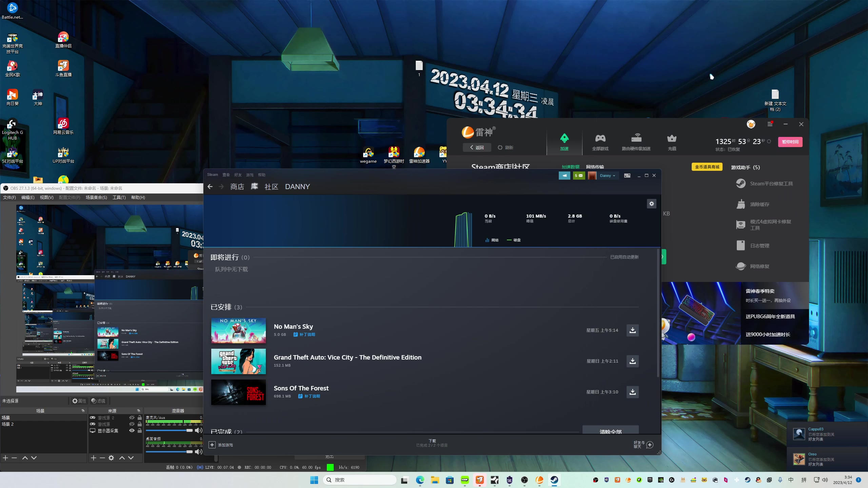868x488 pixels.
Task: Move OBS scene up with chevron
Action: [25, 458]
